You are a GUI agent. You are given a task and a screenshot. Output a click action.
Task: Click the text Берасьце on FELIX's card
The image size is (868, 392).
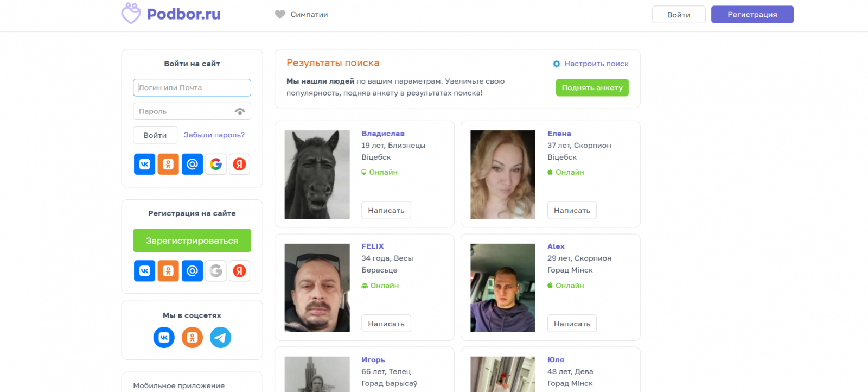tap(380, 270)
